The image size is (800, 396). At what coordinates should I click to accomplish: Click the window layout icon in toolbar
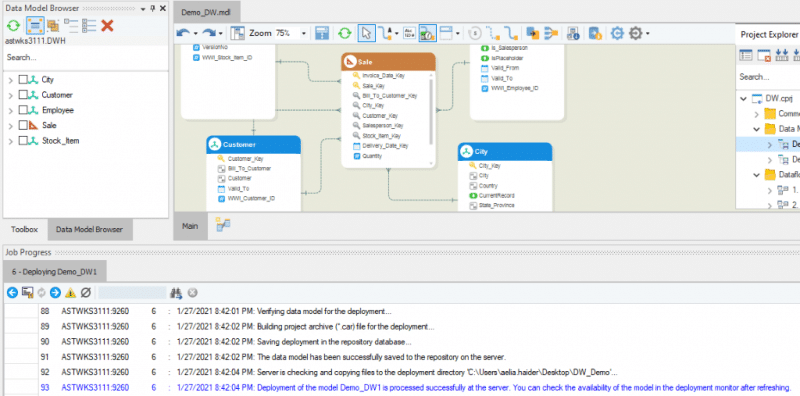(x=446, y=33)
